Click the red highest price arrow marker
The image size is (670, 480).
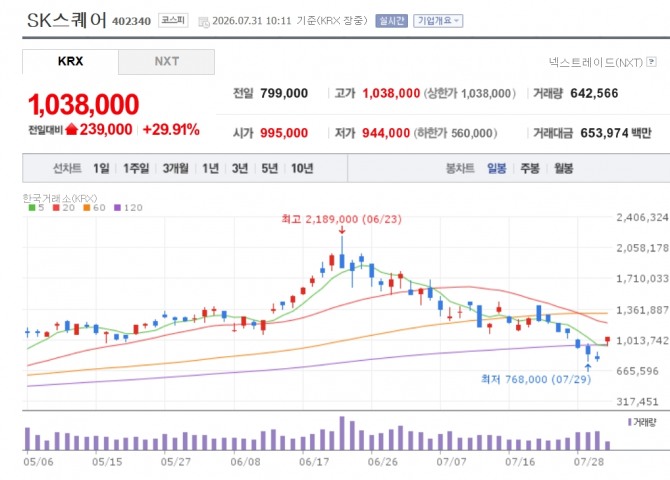341,230
